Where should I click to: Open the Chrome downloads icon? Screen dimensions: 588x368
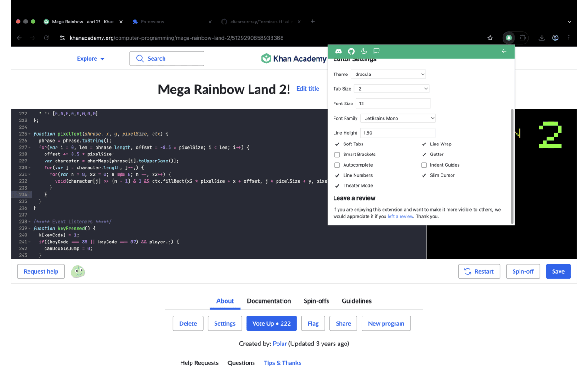click(x=542, y=38)
